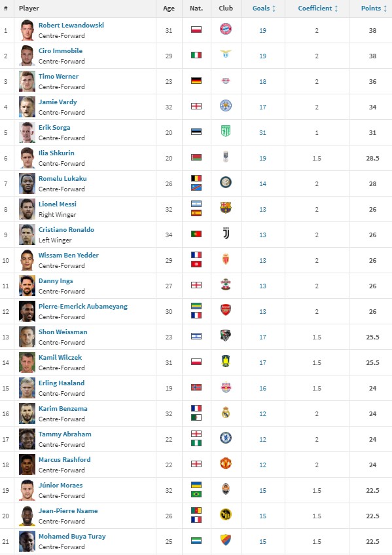Image resolution: width=392 pixels, height=555 pixels.
Task: Open Erling Haaland player profile link
Action: (x=62, y=383)
